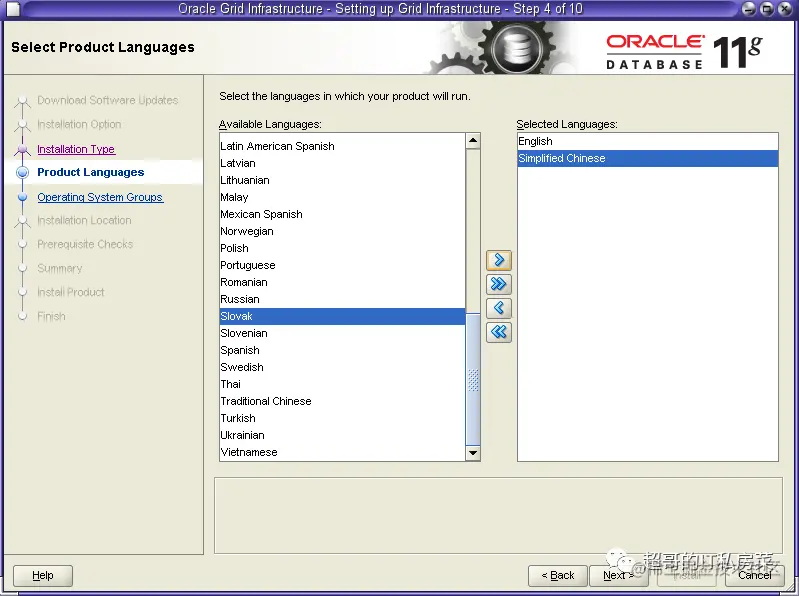799x596 pixels.
Task: Click the Download Software Updates step
Action: pos(108,100)
